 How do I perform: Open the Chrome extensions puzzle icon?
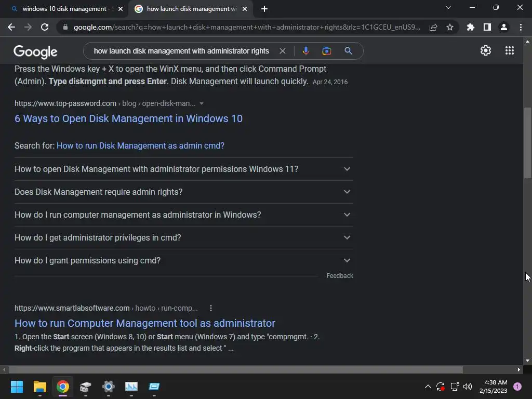click(x=471, y=27)
